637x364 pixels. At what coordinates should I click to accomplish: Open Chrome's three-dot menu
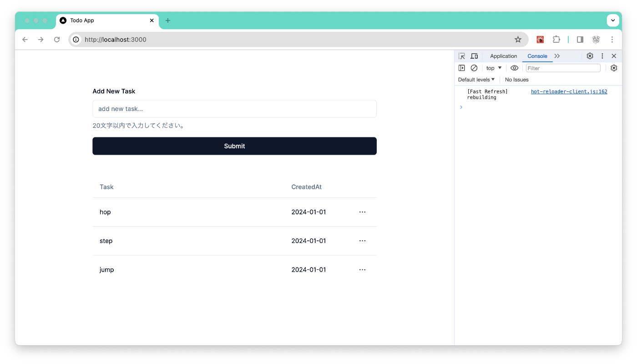click(x=612, y=40)
